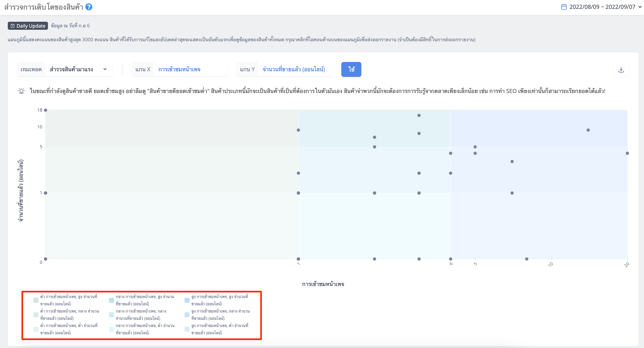644x348 pixels.
Task: Select the lone data point between x 10 and 20
Action: [x=588, y=130]
